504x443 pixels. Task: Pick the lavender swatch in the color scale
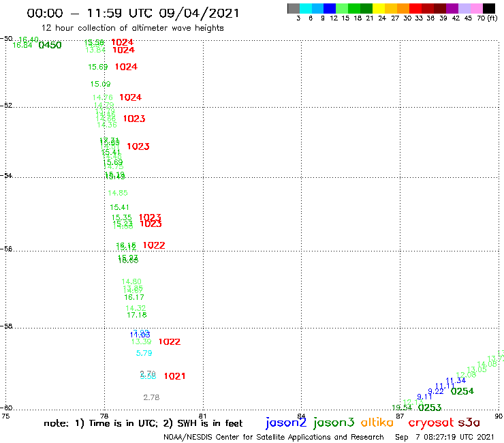(x=464, y=8)
